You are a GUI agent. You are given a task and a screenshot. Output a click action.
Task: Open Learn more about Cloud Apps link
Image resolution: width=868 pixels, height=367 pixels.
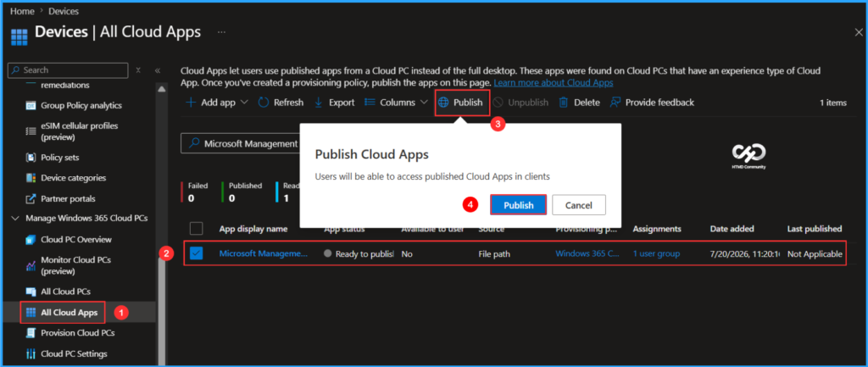(x=553, y=83)
